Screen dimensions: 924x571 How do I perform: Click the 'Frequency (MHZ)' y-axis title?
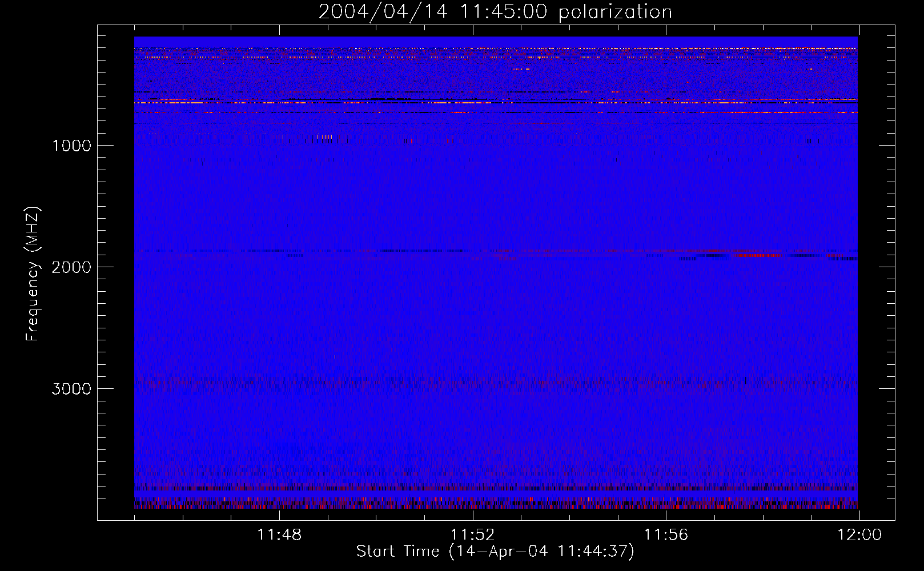33,274
